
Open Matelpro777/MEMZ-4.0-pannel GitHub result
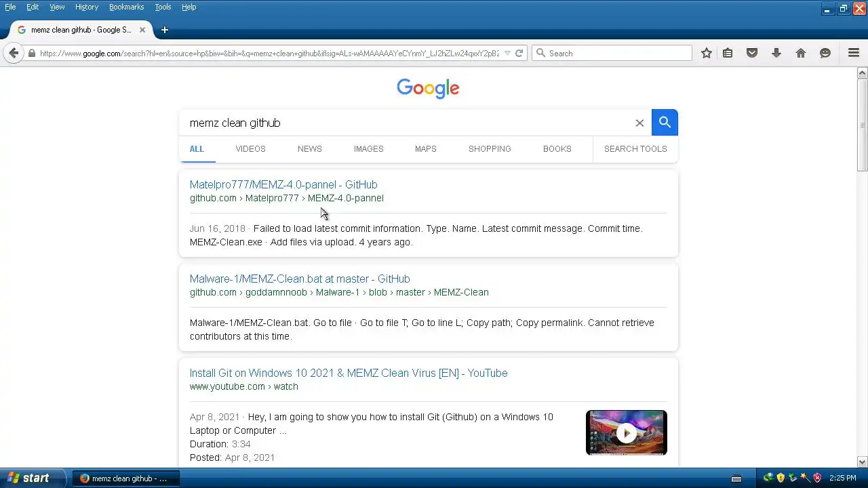[x=283, y=184]
